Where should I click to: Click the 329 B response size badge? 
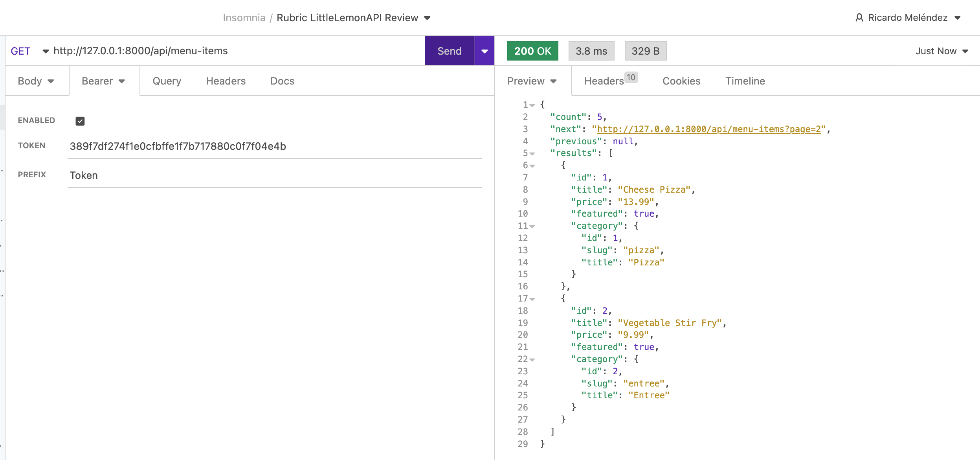(x=645, y=51)
